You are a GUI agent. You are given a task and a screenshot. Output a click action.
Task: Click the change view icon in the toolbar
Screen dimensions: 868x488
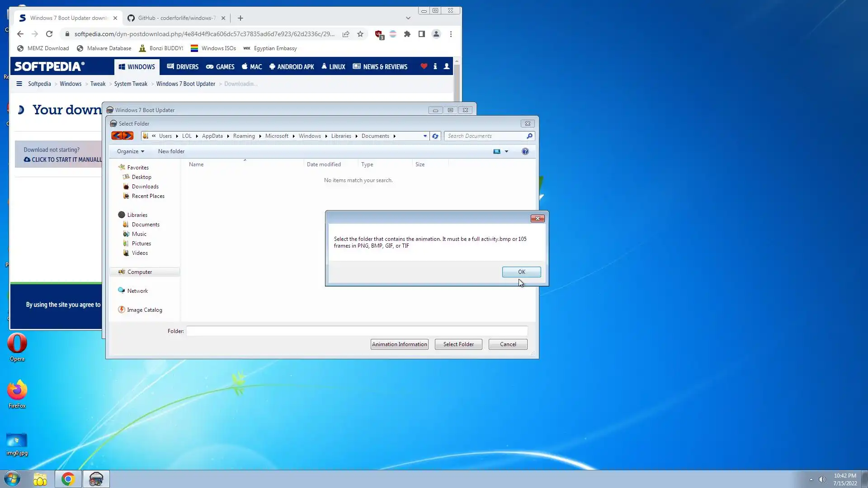click(x=496, y=151)
